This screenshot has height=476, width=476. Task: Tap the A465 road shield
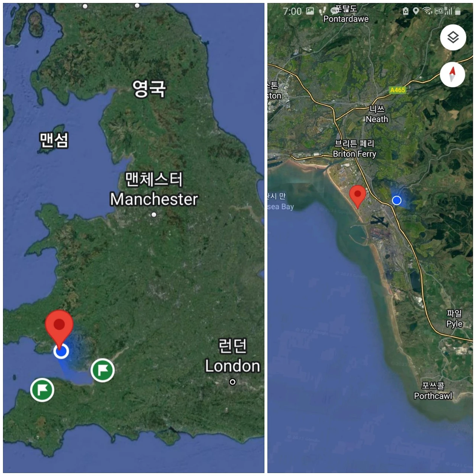(398, 90)
